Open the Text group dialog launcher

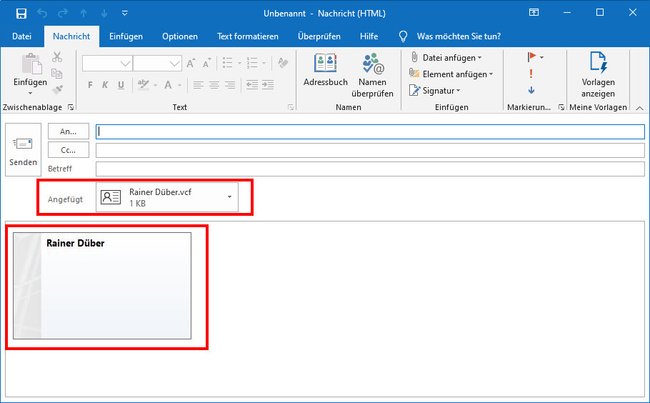coord(291,107)
